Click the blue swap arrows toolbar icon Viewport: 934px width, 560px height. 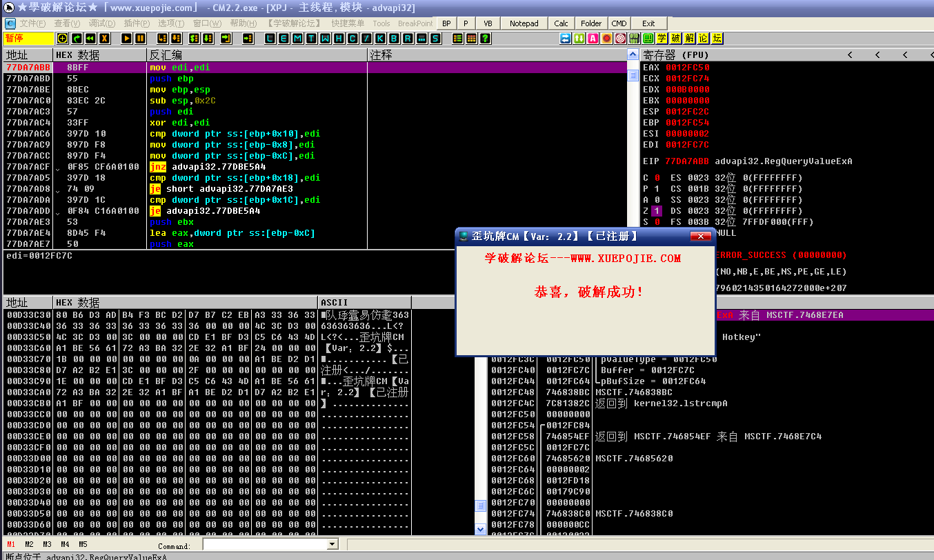point(566,39)
